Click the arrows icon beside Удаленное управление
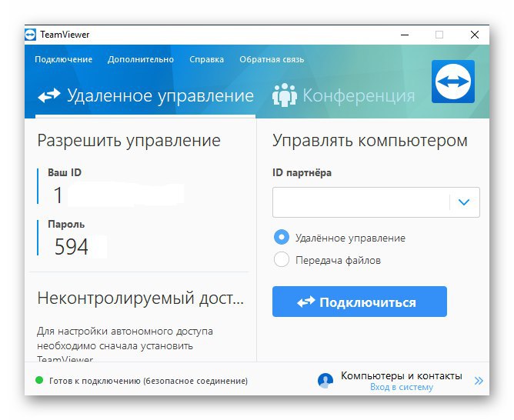This screenshot has width=514, height=420. tap(49, 95)
